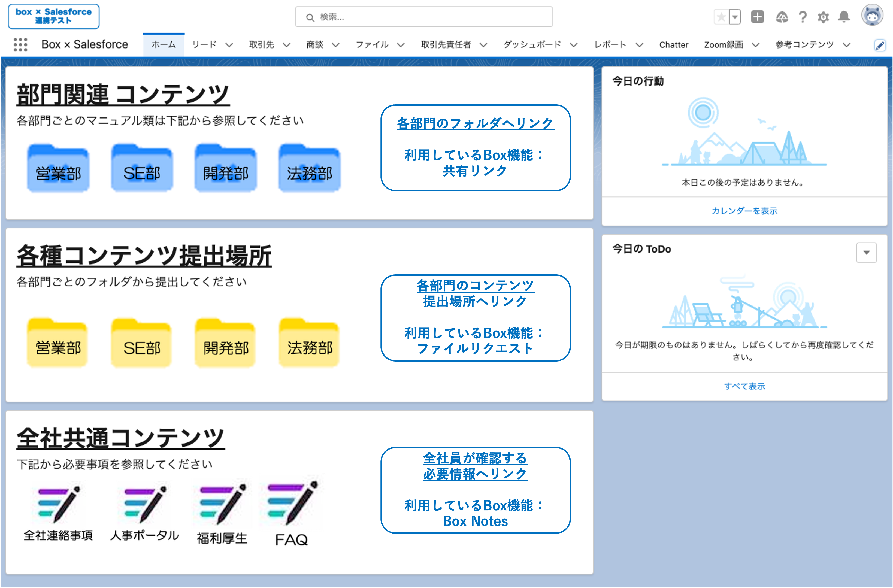Image resolution: width=893 pixels, height=588 pixels.
Task: Click inside the 検索 search field
Action: (423, 17)
